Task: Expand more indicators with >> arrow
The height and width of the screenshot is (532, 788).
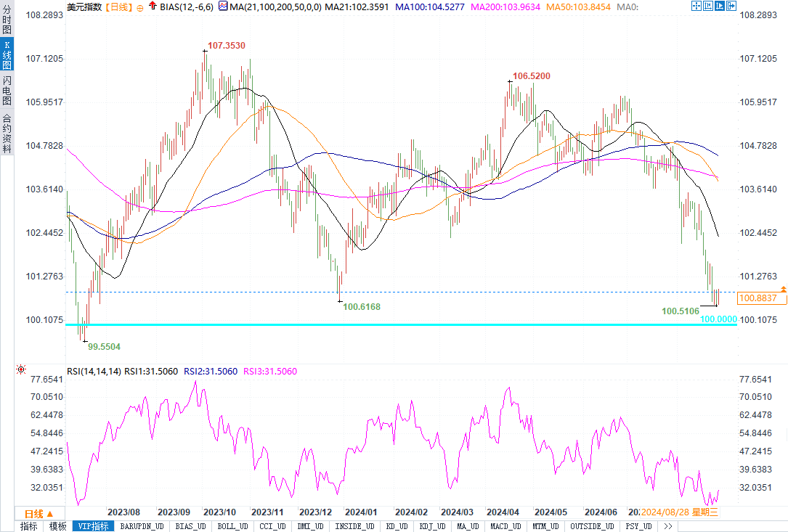Action: pyautogui.click(x=668, y=526)
